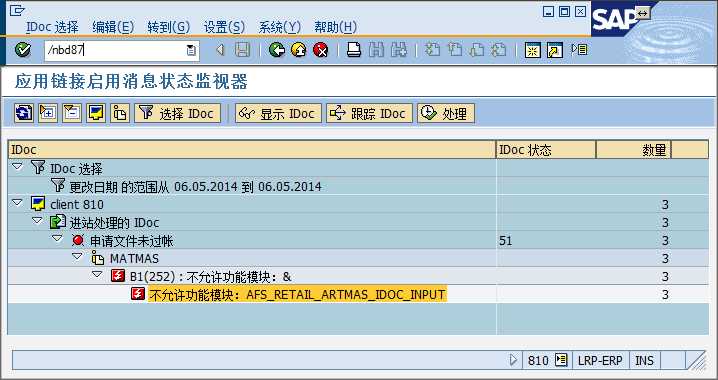Click the client 810 label
The width and height of the screenshot is (718, 380).
(77, 205)
